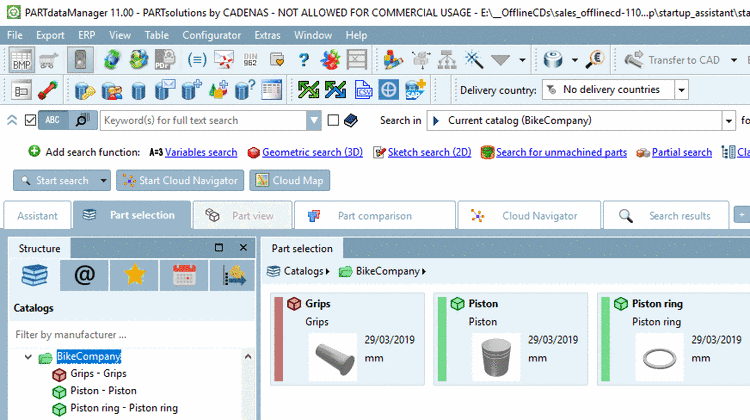Expand the BikeCompany breadcrumb arrow

click(424, 272)
